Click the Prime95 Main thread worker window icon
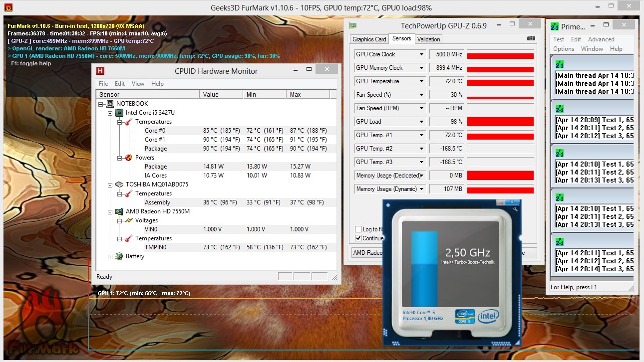Screen dimensions: 644x362 coord(559,64)
